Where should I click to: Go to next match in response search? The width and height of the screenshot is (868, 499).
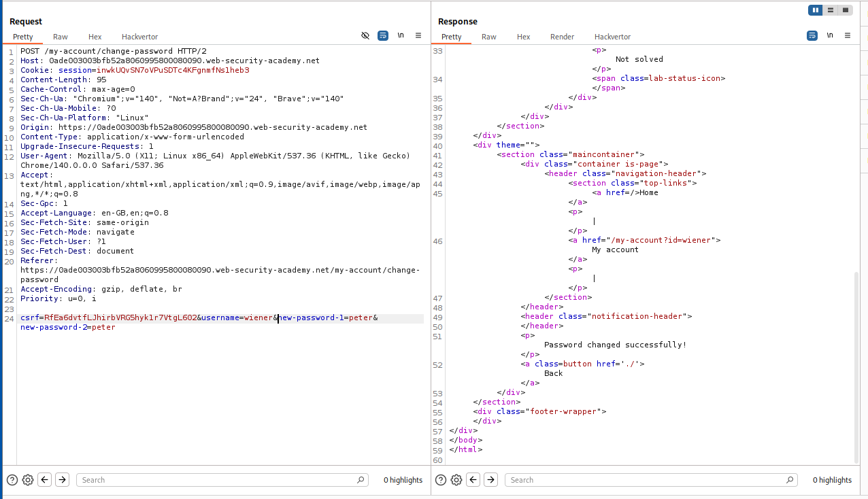(x=490, y=480)
